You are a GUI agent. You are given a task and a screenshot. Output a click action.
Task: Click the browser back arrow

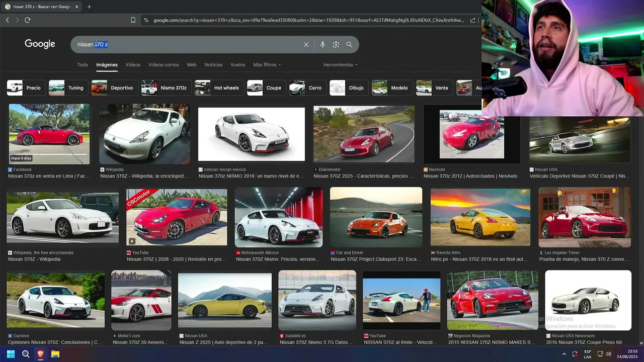(x=7, y=20)
